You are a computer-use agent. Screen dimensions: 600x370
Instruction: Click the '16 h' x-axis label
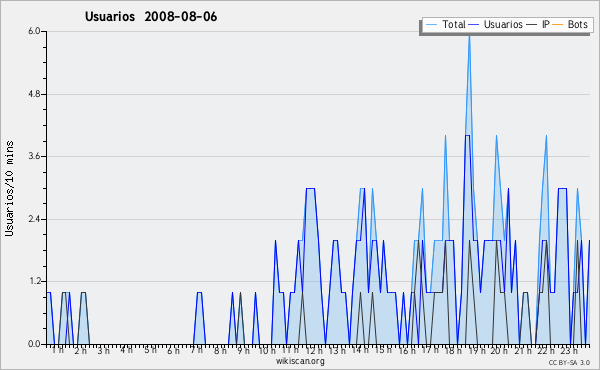click(x=407, y=350)
